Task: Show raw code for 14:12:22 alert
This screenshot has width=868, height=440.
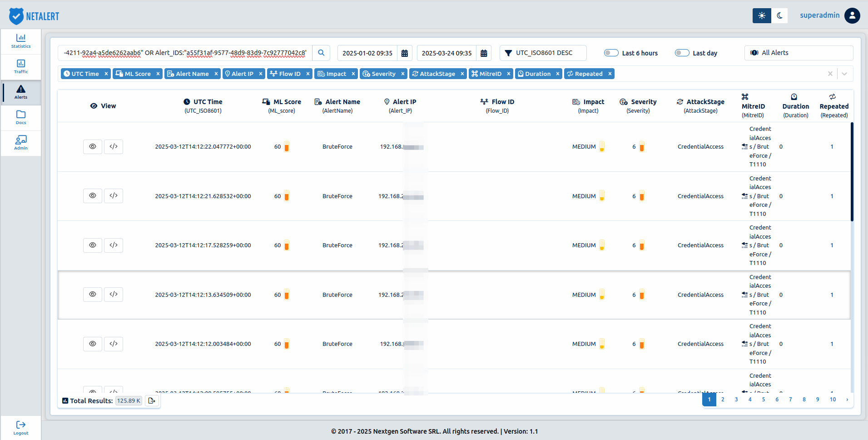Action: [114, 146]
